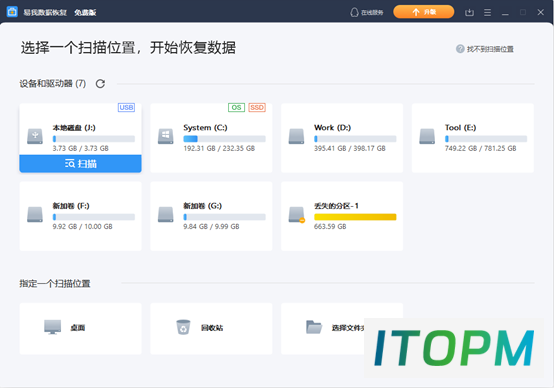Click the 免费版 edition label
Image resolution: width=554 pixels, height=388 pixels.
click(x=85, y=13)
